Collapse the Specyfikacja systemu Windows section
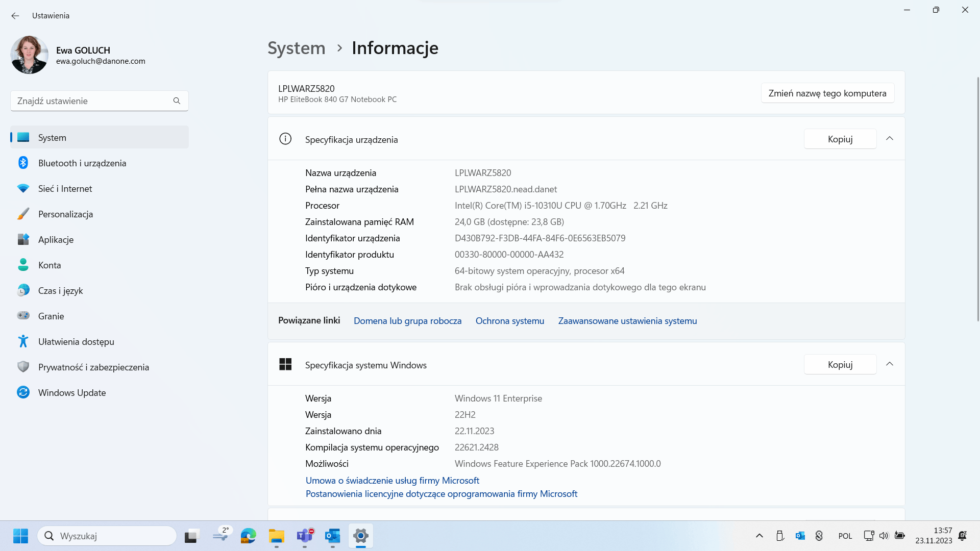 point(890,364)
